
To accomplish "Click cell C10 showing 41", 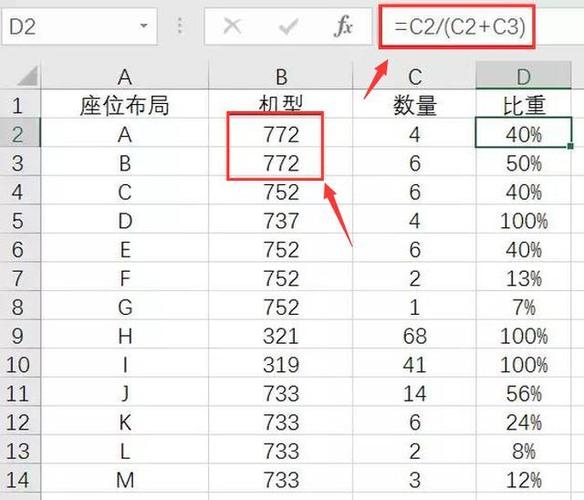I will (414, 363).
